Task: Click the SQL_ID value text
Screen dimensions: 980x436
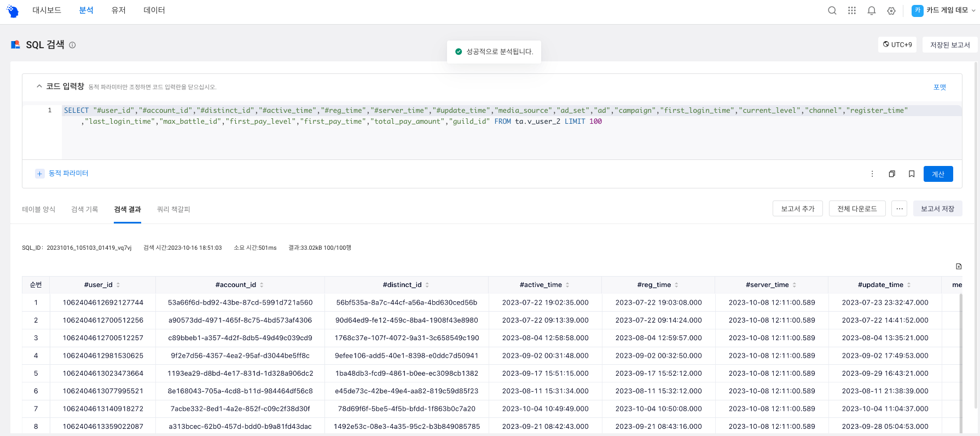Action: (89, 248)
